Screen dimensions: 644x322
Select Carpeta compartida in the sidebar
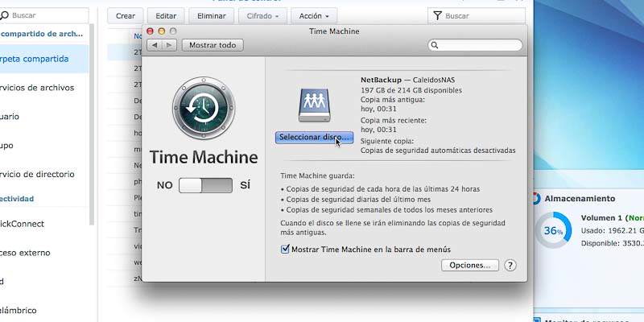pyautogui.click(x=44, y=59)
